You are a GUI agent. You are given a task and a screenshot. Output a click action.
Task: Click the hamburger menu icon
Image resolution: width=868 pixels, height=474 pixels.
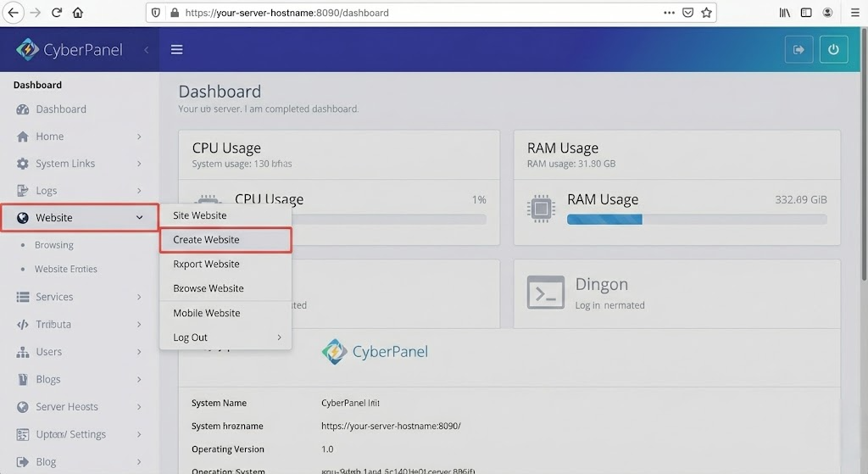(177, 49)
